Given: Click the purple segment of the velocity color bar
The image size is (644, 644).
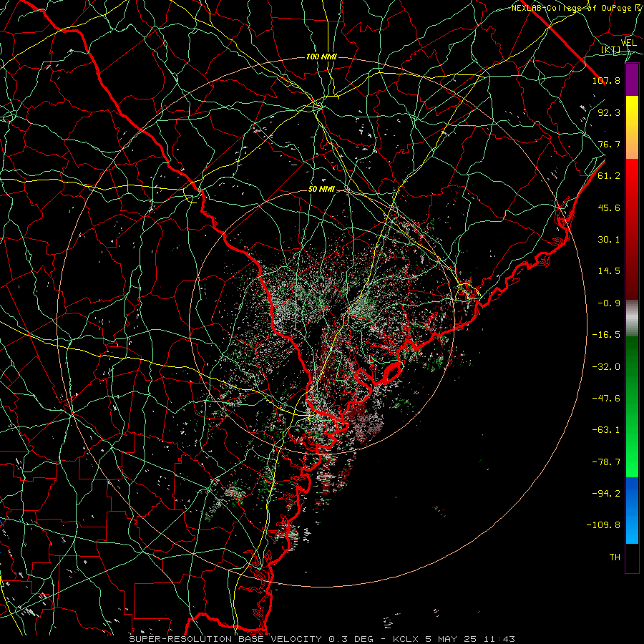Looking at the screenshot, I should click(x=632, y=80).
